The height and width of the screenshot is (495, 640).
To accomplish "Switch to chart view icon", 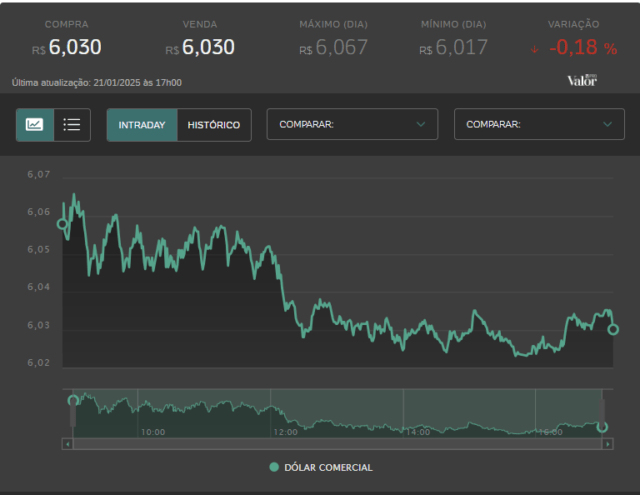I will (x=35, y=125).
